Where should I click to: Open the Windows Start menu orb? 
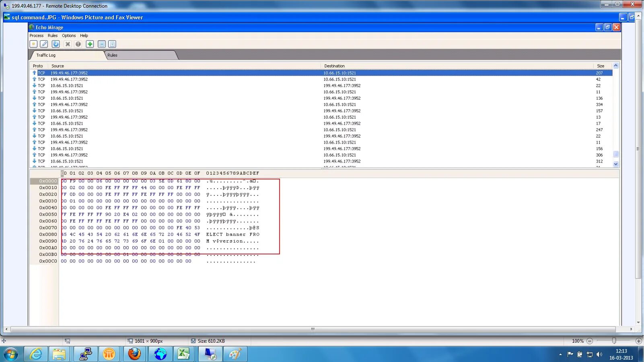pyautogui.click(x=11, y=354)
